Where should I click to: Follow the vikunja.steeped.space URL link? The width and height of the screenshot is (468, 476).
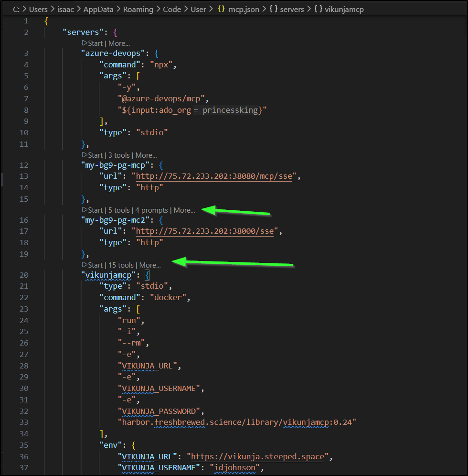pyautogui.click(x=255, y=456)
